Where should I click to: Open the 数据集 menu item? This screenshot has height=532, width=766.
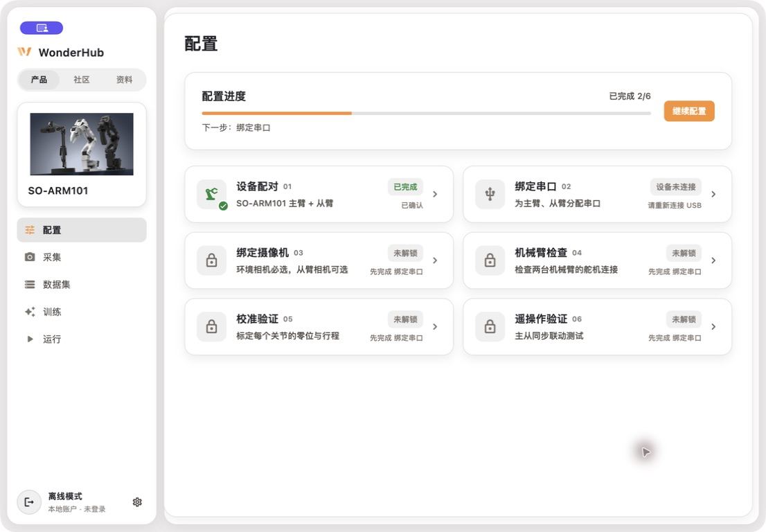coord(82,284)
